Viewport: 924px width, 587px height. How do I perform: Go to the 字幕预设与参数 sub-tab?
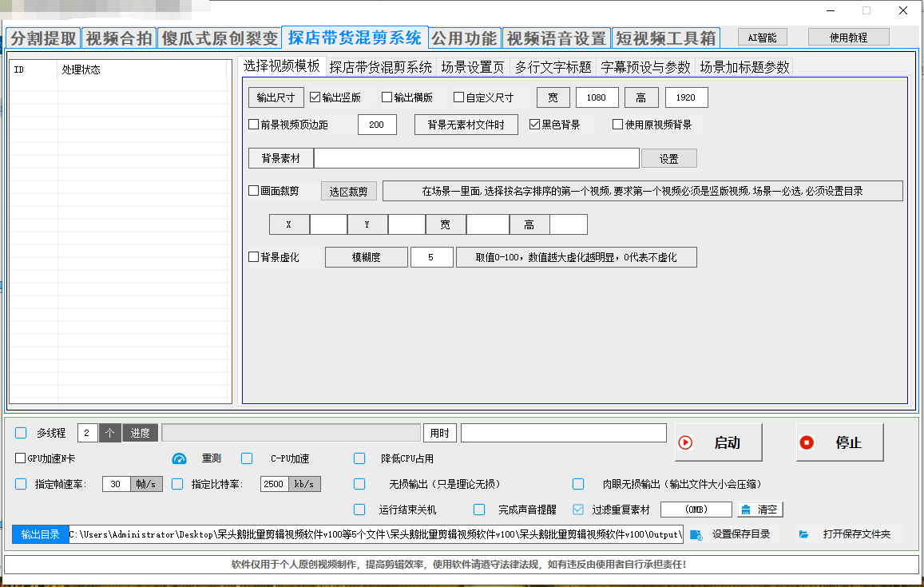click(x=645, y=67)
